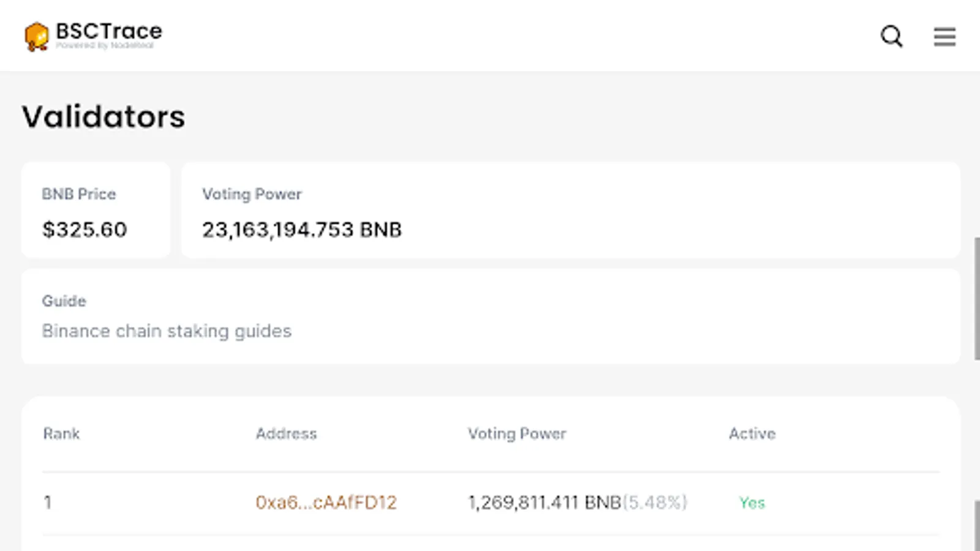Click the rank 1 cell
This screenshot has width=980, height=551.
tap(48, 503)
